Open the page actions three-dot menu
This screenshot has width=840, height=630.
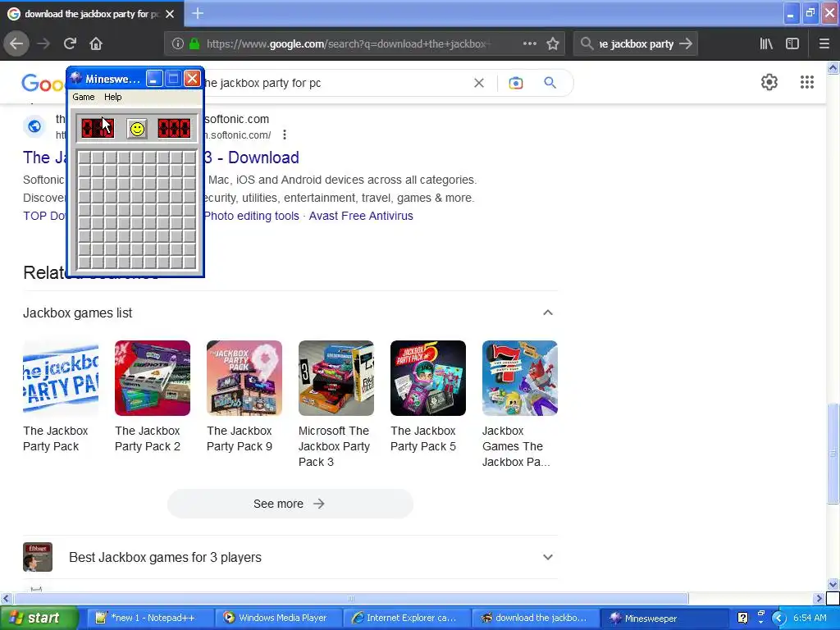(530, 44)
